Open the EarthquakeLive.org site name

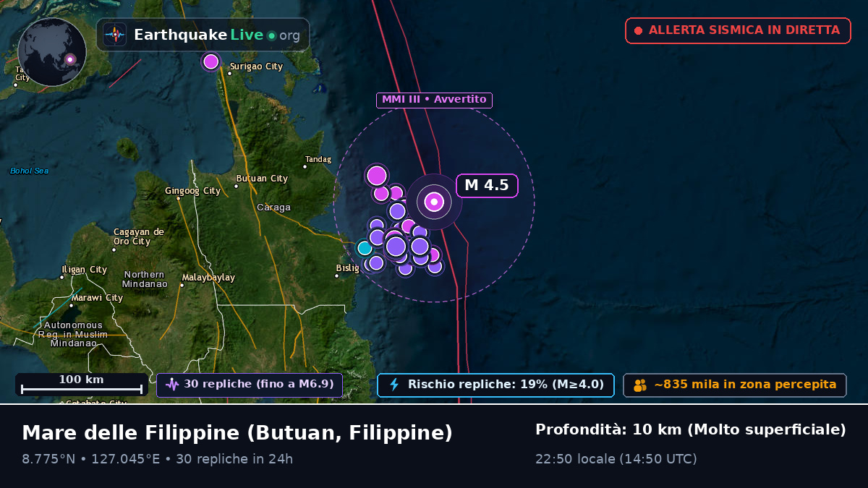pos(217,35)
